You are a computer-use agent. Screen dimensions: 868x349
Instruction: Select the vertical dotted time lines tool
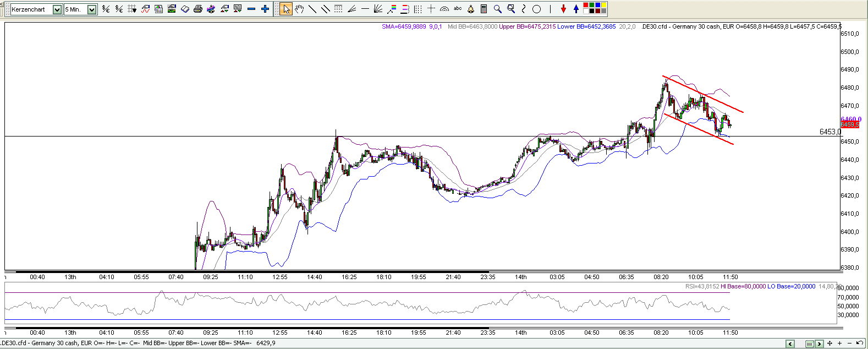(418, 9)
